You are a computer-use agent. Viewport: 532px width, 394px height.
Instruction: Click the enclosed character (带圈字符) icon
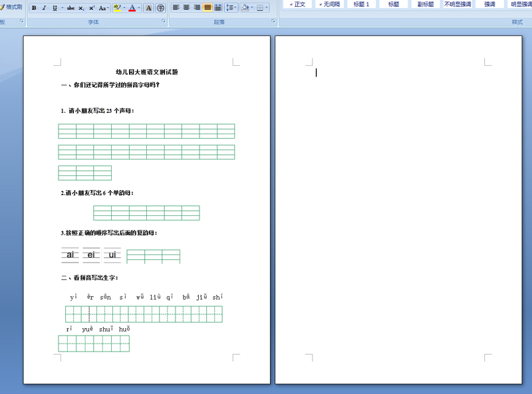click(x=160, y=8)
